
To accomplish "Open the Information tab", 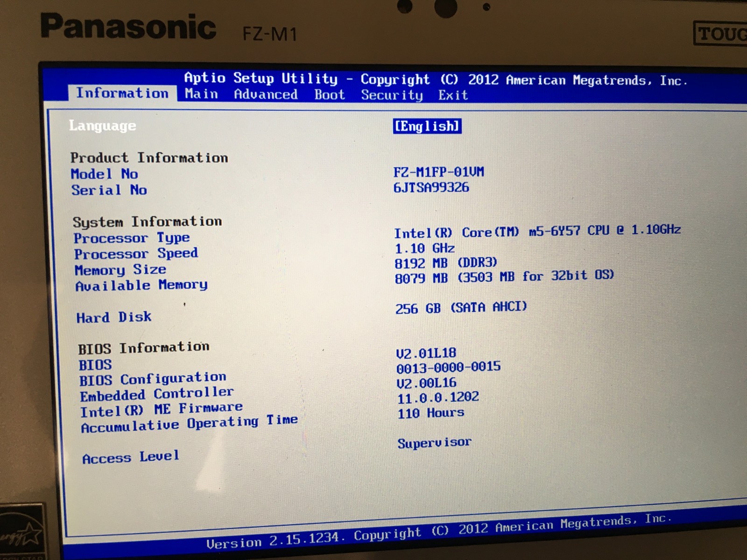I will click(x=122, y=93).
